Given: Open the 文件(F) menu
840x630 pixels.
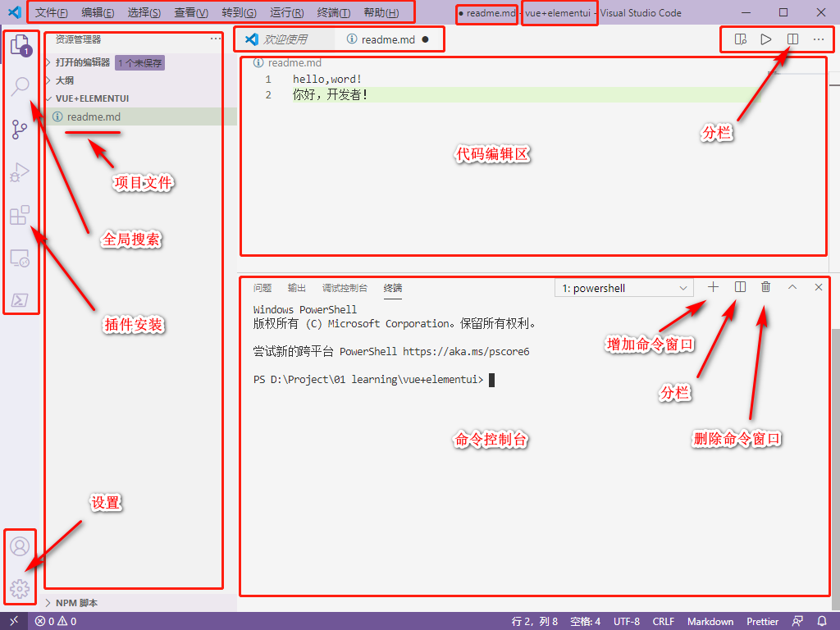Looking at the screenshot, I should click(51, 12).
